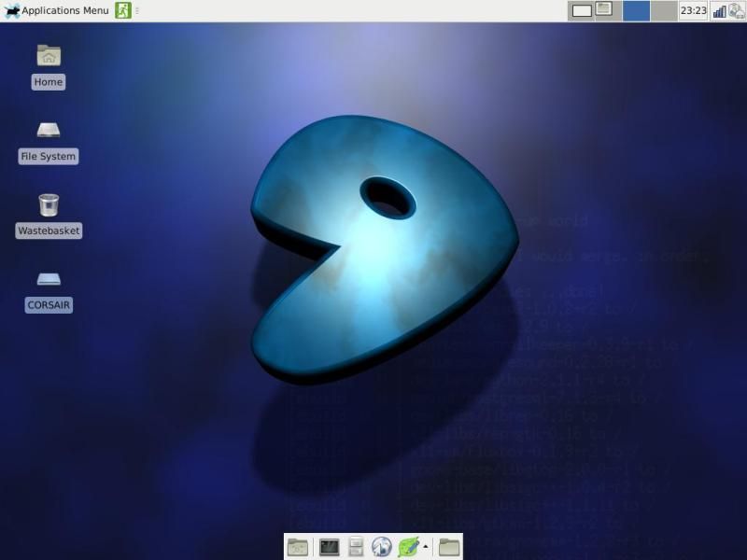Image resolution: width=747 pixels, height=560 pixels.
Task: Click the file cabinet drawers launcher
Action: [356, 547]
